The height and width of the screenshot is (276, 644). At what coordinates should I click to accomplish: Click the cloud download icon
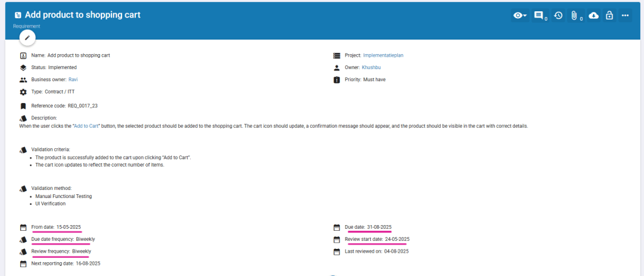pos(593,16)
